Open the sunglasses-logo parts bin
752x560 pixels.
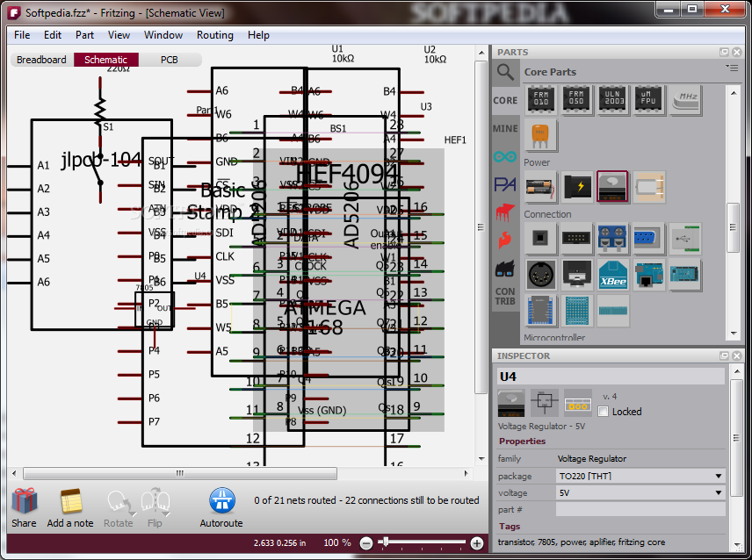point(505,269)
